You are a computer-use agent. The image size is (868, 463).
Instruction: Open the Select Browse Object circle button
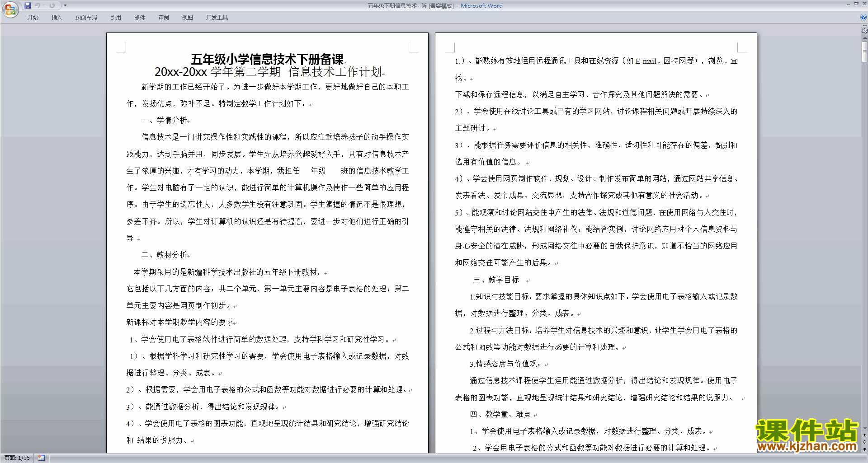[x=864, y=442]
